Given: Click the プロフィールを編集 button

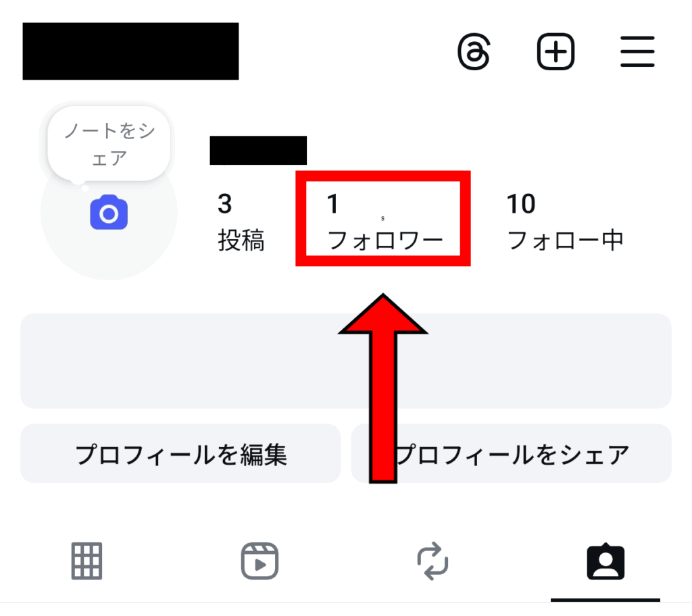Looking at the screenshot, I should point(180,454).
